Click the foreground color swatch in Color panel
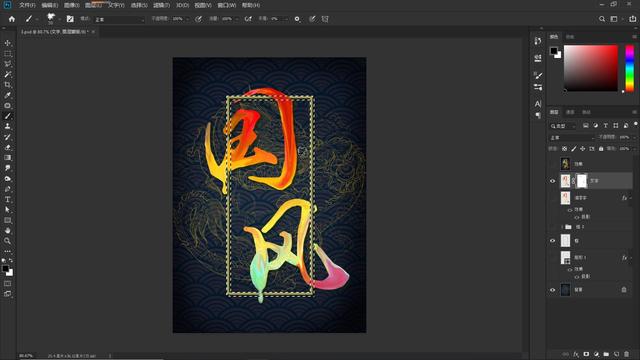 tap(553, 51)
